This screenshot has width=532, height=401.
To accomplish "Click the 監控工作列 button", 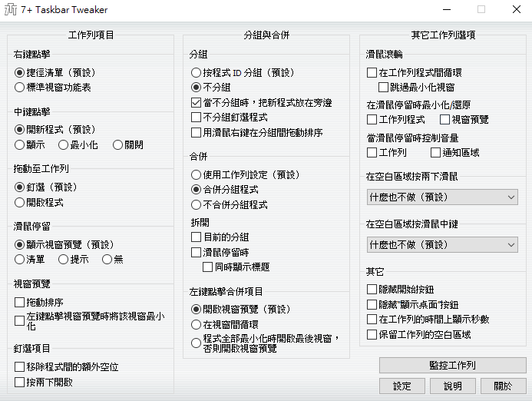I will coord(453,366).
